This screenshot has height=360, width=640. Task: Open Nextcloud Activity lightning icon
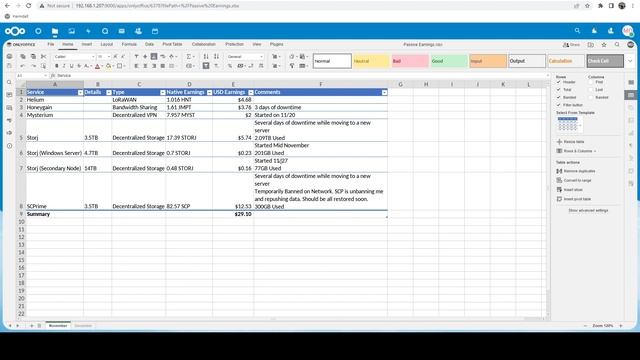pyautogui.click(x=88, y=31)
